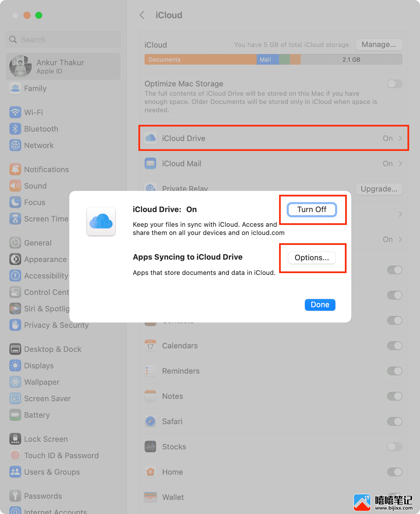The height and width of the screenshot is (514, 420).
Task: Click Documents segment of storage bar
Action: pyautogui.click(x=200, y=60)
